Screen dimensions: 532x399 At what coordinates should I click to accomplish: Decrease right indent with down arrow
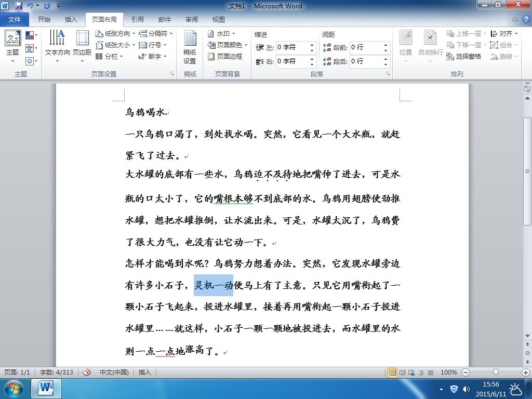pos(312,64)
